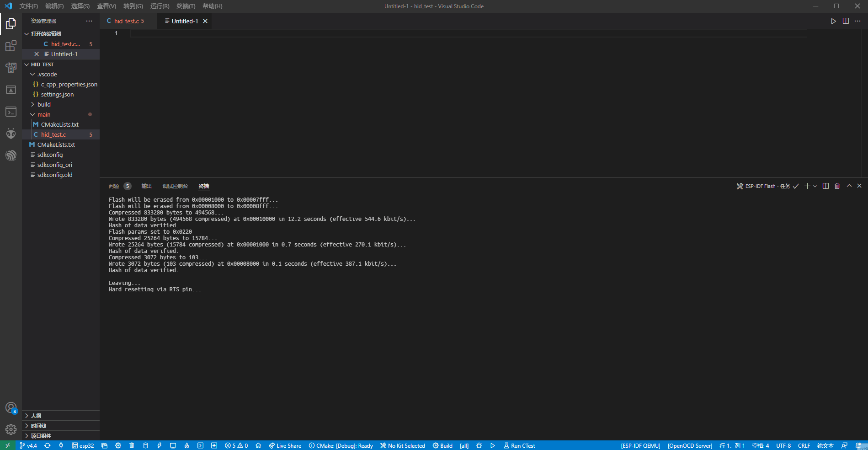
Task: Change encoding by clicking UTF-8
Action: click(x=783, y=445)
